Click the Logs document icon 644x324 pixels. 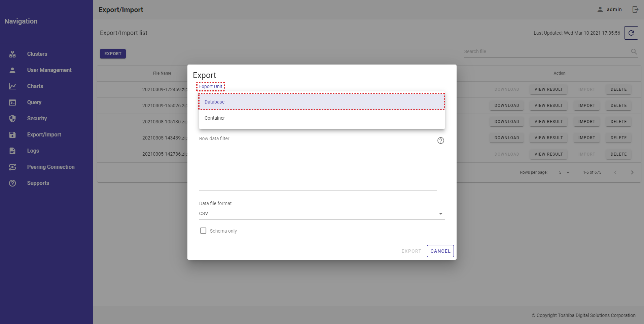[12, 151]
